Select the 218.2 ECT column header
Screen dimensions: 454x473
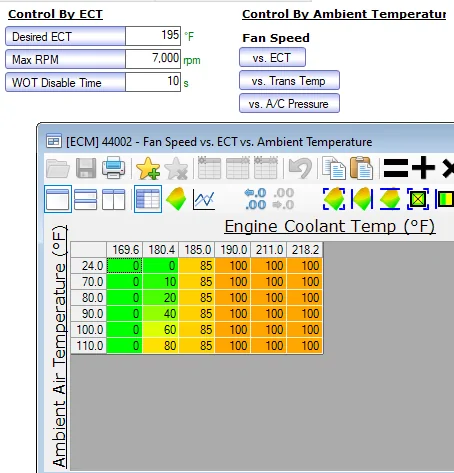click(305, 250)
